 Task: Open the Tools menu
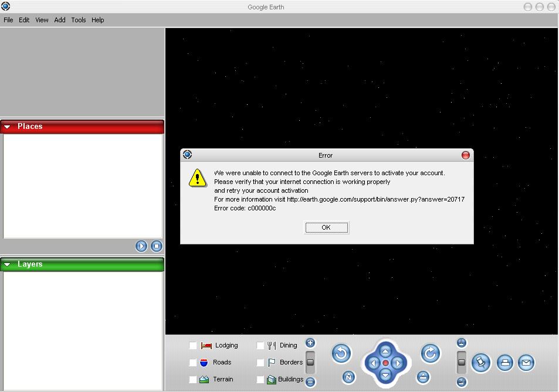pos(79,20)
